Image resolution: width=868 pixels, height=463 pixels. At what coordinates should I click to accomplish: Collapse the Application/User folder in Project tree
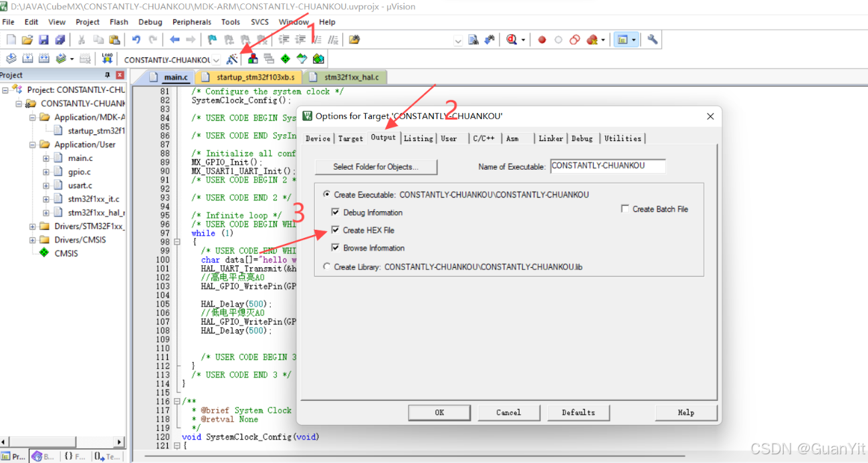coord(32,145)
